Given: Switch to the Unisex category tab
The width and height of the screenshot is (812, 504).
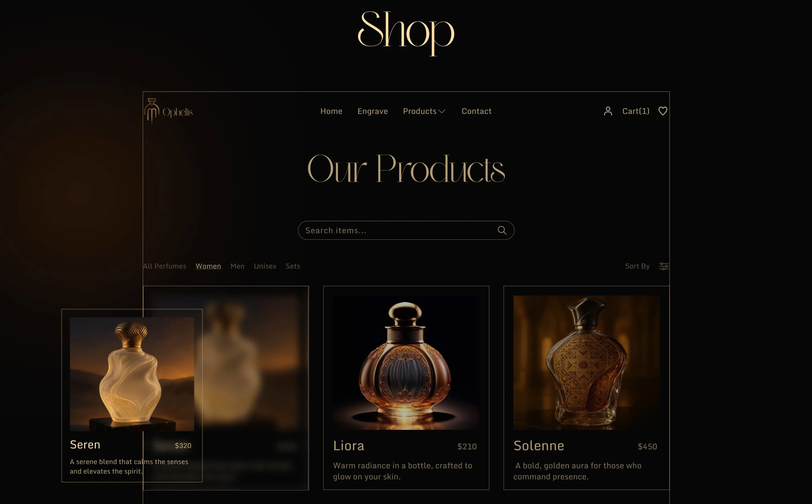Looking at the screenshot, I should pyautogui.click(x=265, y=266).
